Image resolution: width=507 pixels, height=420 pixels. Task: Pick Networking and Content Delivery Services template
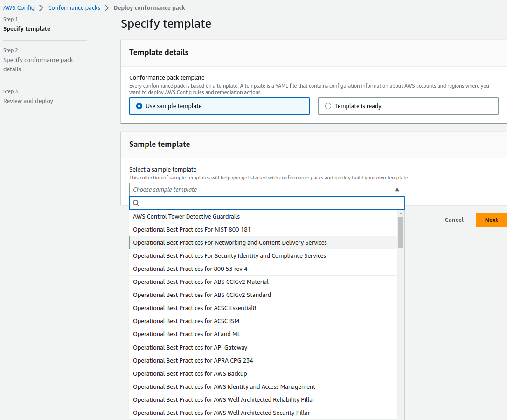click(x=230, y=243)
